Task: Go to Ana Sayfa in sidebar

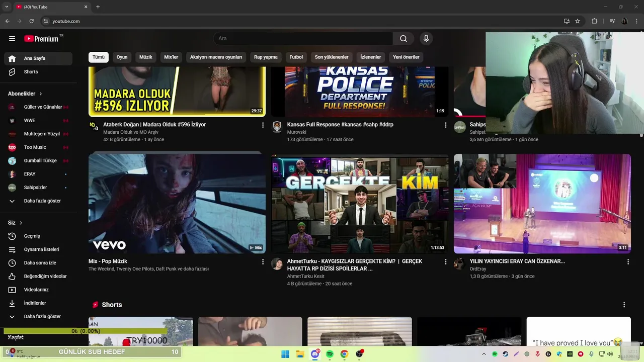Action: (x=38, y=58)
